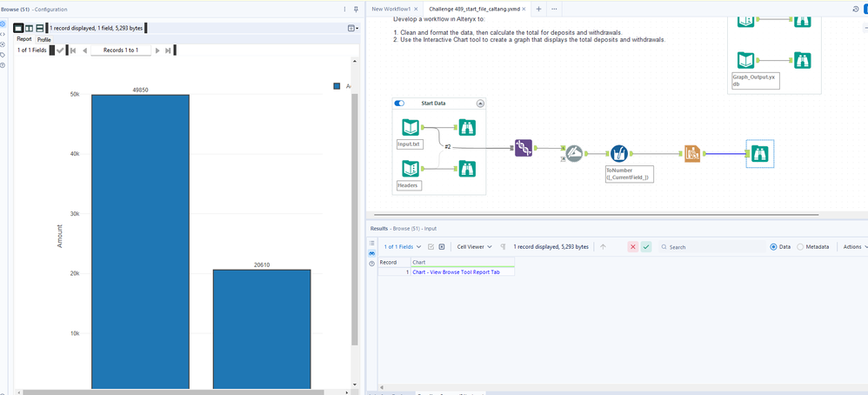
Task: Pin the Configuration panel
Action: pyautogui.click(x=357, y=9)
